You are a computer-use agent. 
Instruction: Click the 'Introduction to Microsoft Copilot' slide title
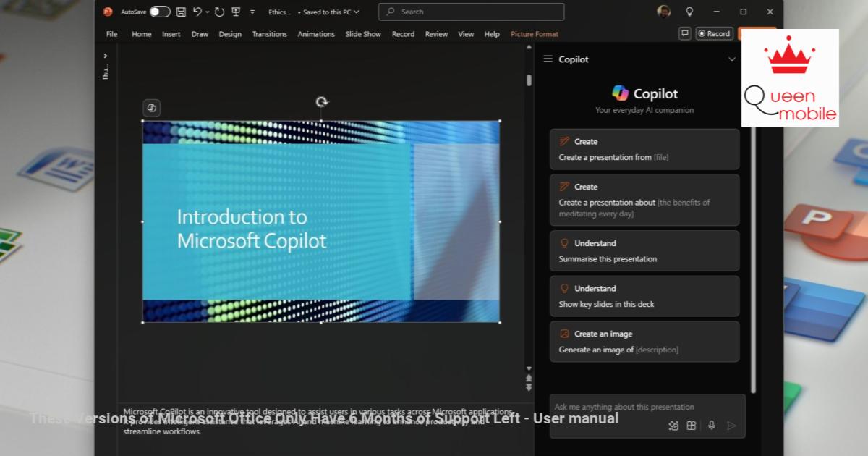pos(252,229)
